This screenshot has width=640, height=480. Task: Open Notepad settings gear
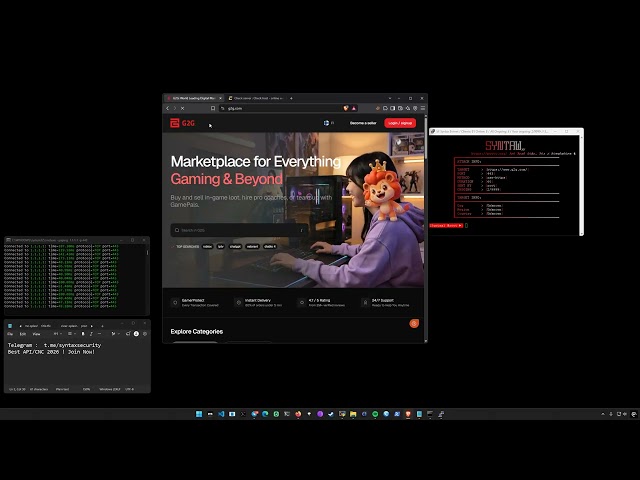tap(144, 334)
